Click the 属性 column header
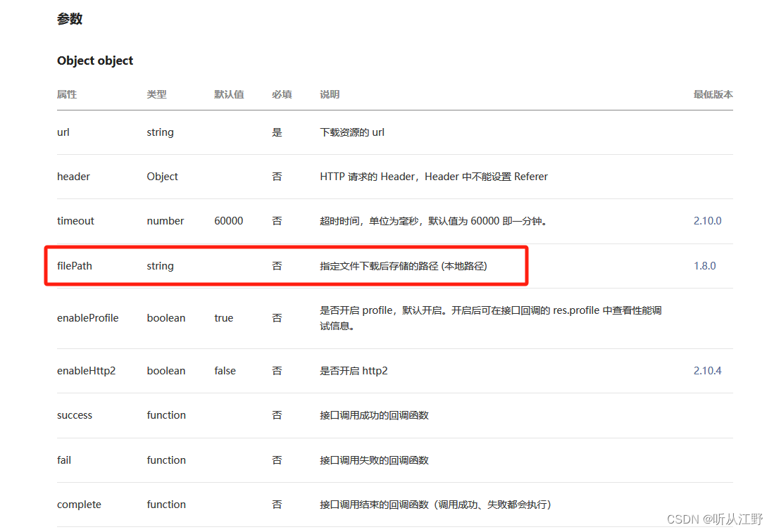This screenshot has width=774, height=532. click(66, 94)
